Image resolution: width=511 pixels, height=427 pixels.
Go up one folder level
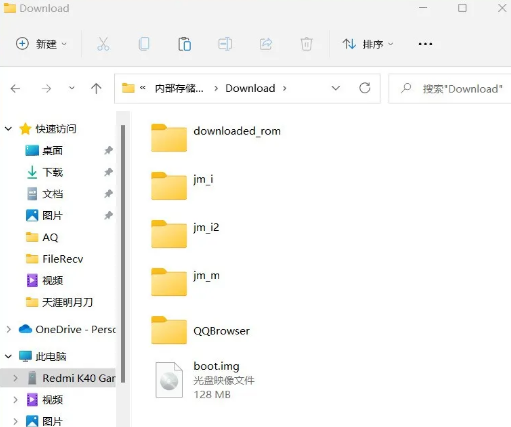coord(96,88)
